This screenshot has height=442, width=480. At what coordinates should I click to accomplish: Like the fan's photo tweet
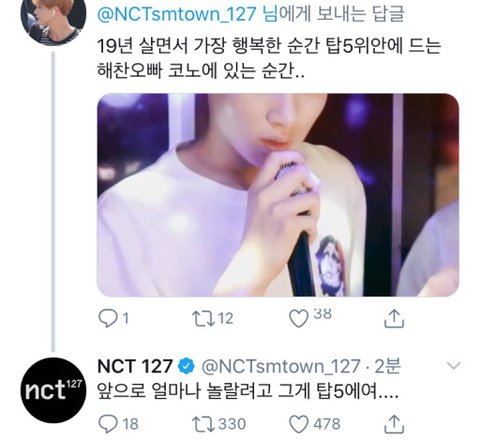pyautogui.click(x=298, y=319)
